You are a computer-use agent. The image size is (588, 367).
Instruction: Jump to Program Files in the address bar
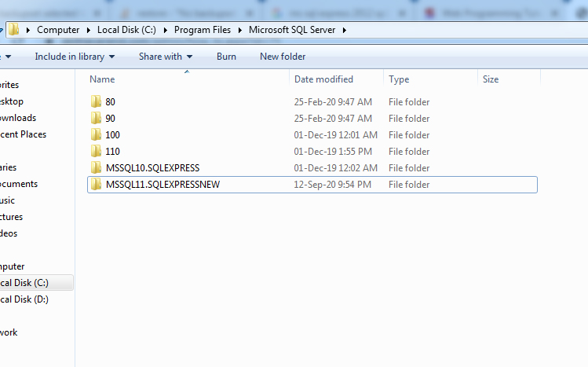[x=203, y=30]
